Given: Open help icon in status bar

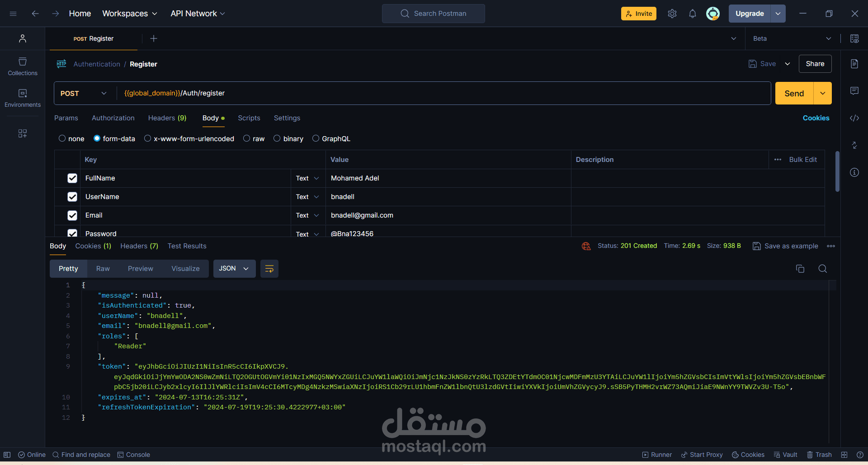Looking at the screenshot, I should tap(860, 455).
